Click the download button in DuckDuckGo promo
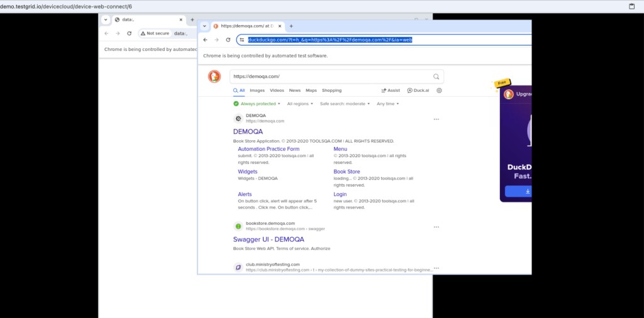The width and height of the screenshot is (644, 318). [518, 191]
